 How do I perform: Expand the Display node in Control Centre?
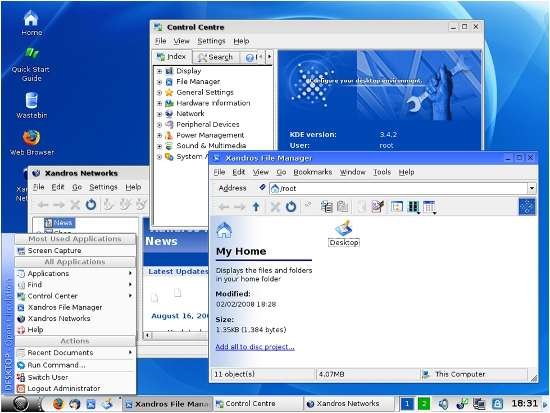pyautogui.click(x=159, y=71)
